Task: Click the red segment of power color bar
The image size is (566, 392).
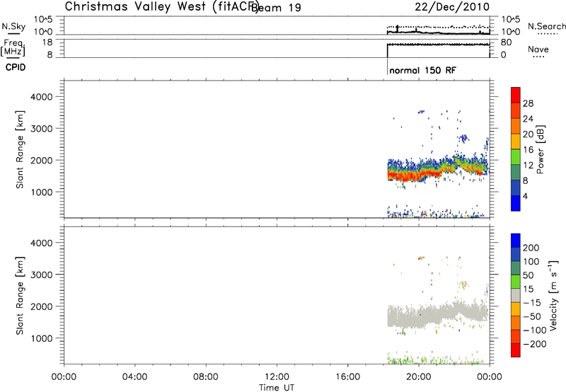Action: tap(516, 95)
